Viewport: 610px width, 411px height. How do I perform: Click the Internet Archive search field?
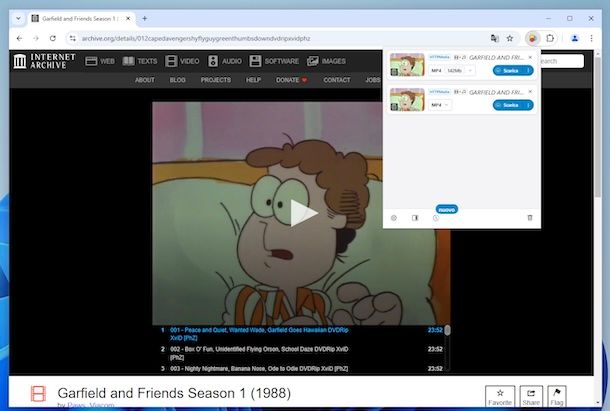coord(562,61)
